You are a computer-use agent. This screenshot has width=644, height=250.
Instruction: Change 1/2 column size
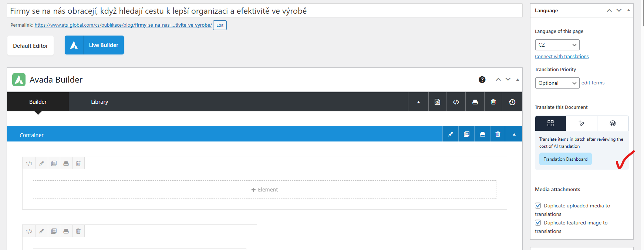click(x=29, y=231)
